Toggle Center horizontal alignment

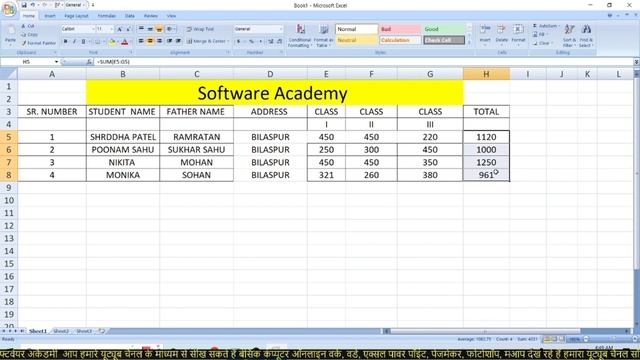point(150,41)
